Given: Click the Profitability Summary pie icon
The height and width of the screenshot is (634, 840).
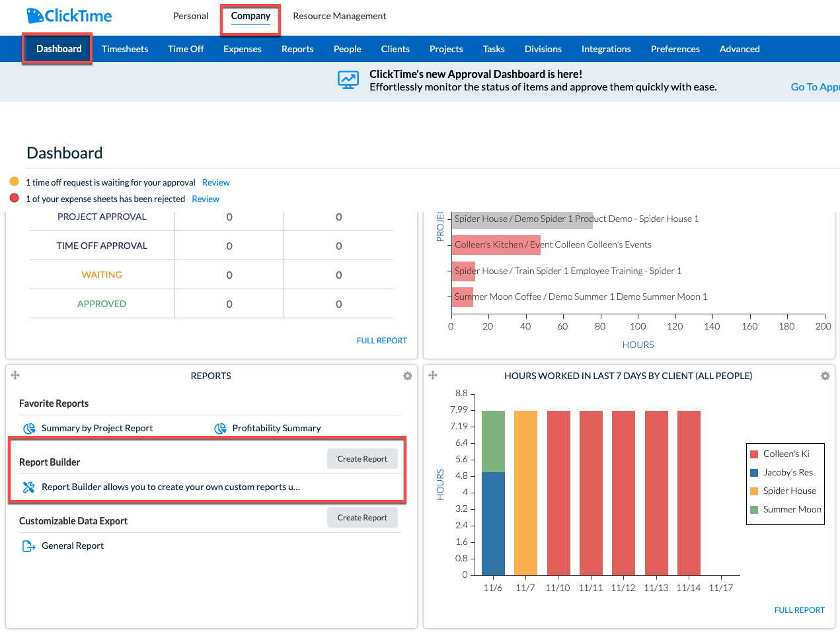Looking at the screenshot, I should [220, 429].
